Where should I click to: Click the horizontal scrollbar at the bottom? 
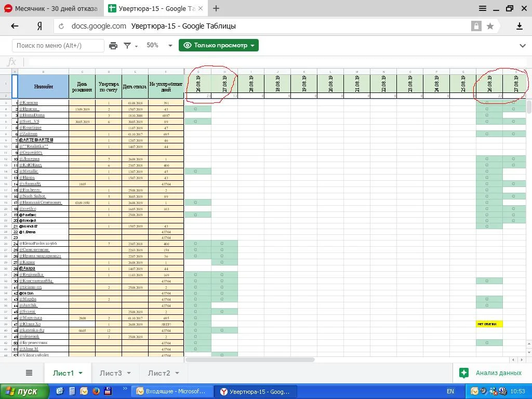(250, 360)
